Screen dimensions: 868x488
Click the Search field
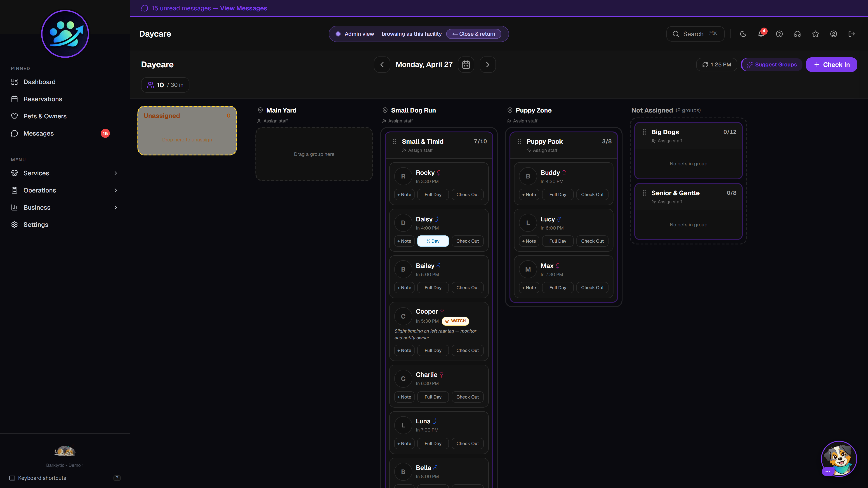tap(695, 34)
